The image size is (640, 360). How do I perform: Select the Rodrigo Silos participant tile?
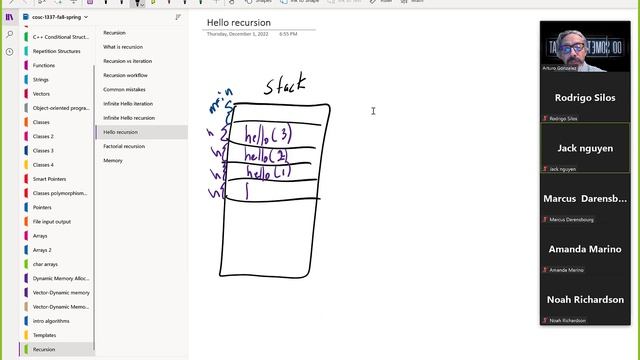tap(585, 98)
